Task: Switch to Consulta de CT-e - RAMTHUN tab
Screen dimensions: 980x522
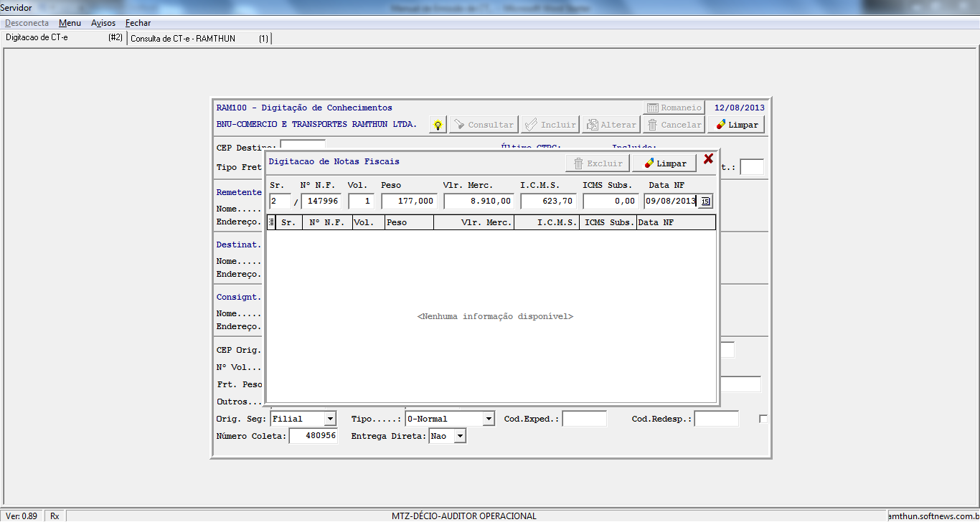Action: click(x=199, y=39)
